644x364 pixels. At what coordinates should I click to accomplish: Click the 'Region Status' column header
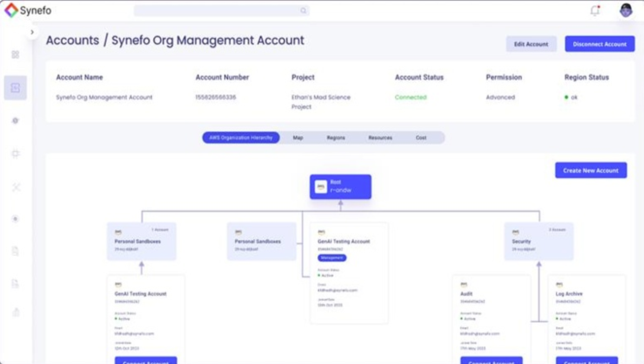[x=587, y=77]
